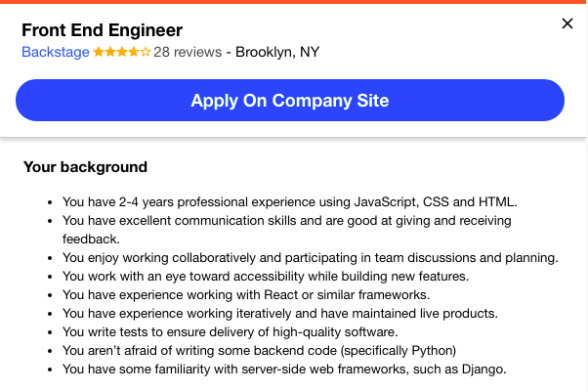The width and height of the screenshot is (588, 392).
Task: Click the backend code Python bullet
Action: (x=259, y=351)
